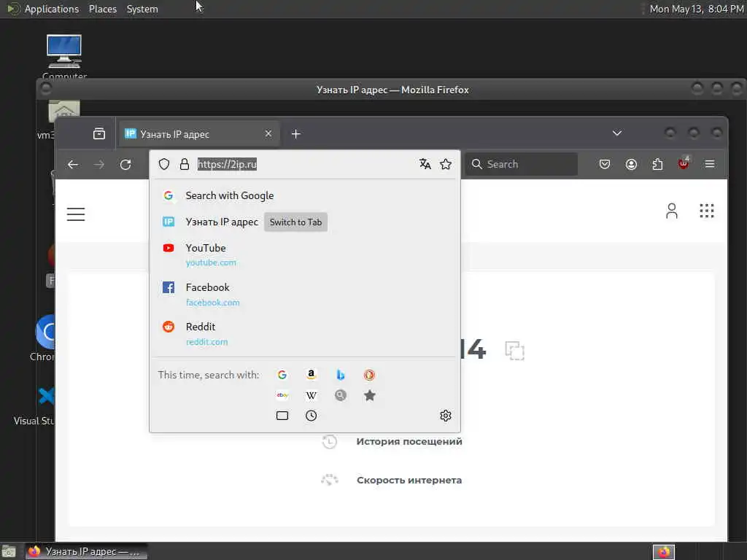
Task: Open the recent browsing tab icon left of tabs
Action: pyautogui.click(x=99, y=134)
